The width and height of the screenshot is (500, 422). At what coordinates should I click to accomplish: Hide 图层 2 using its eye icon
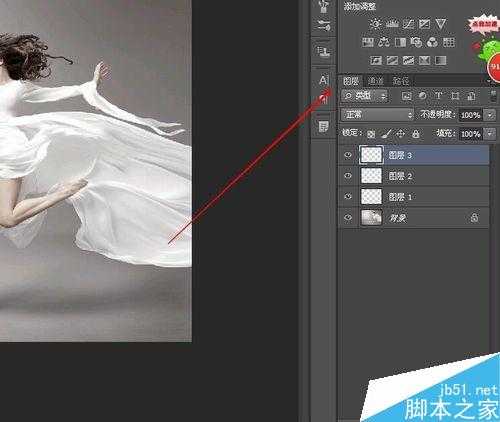coord(348,176)
